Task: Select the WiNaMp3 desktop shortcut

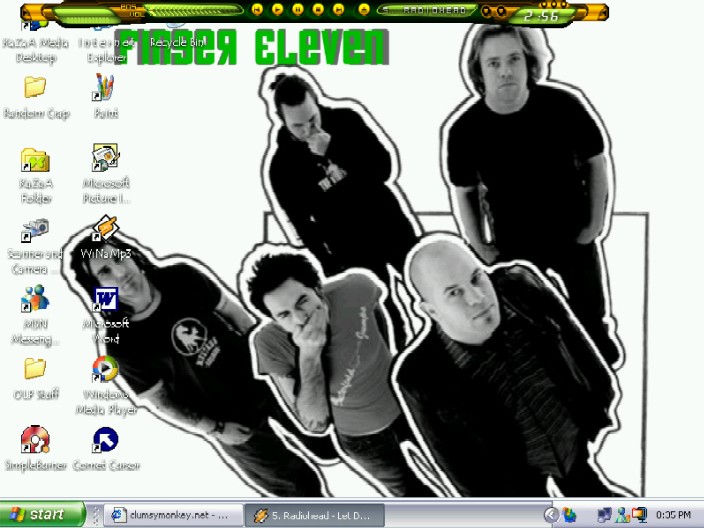Action: pos(106,237)
